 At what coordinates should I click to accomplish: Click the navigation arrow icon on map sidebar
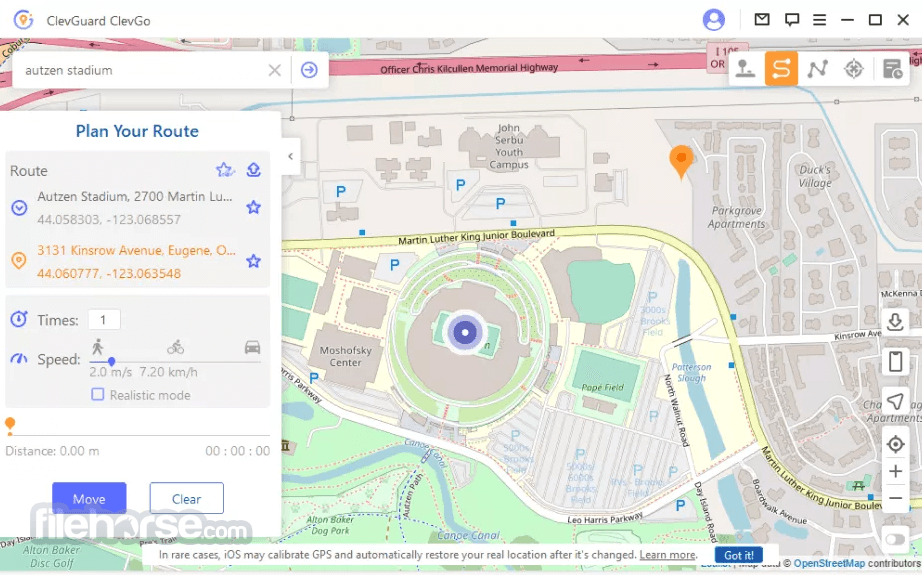[x=895, y=402]
